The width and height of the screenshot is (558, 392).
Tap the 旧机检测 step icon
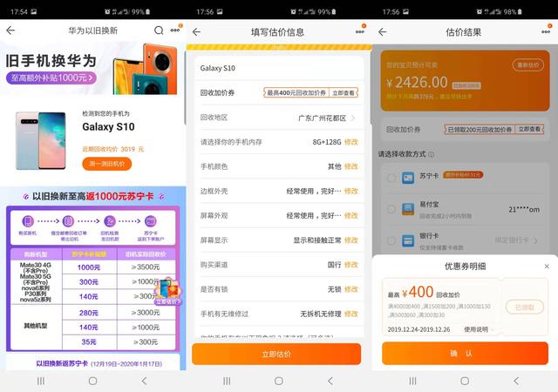pyautogui.click(x=110, y=221)
